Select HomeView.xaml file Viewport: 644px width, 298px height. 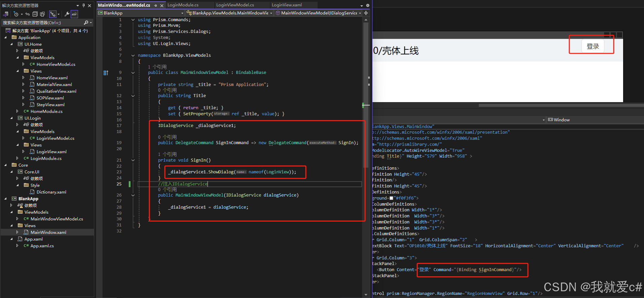52,78
